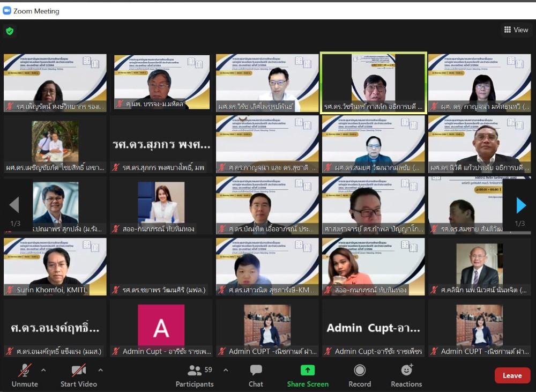
Task: Open the Chat panel
Action: tap(256, 375)
